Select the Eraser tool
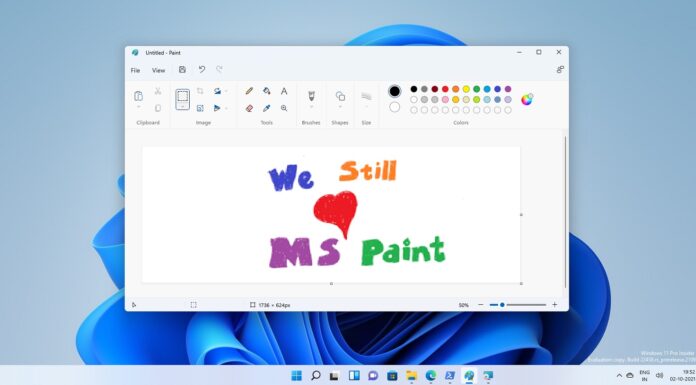The width and height of the screenshot is (696, 385). tap(249, 108)
